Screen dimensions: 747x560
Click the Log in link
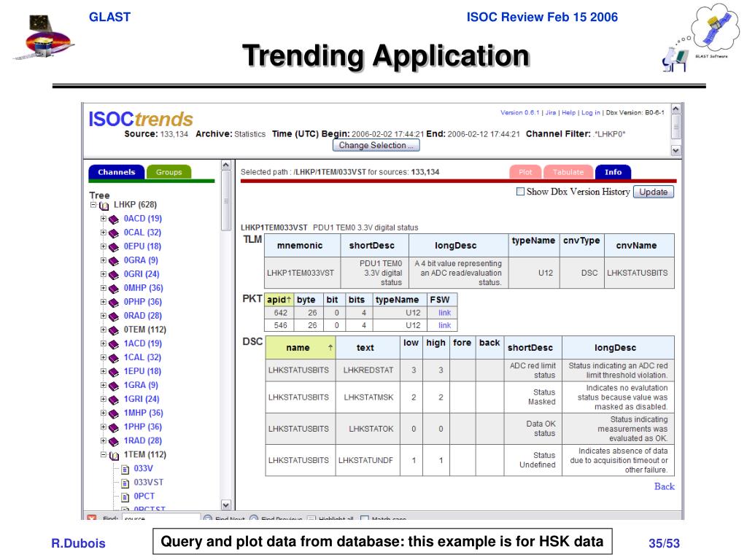(x=591, y=113)
